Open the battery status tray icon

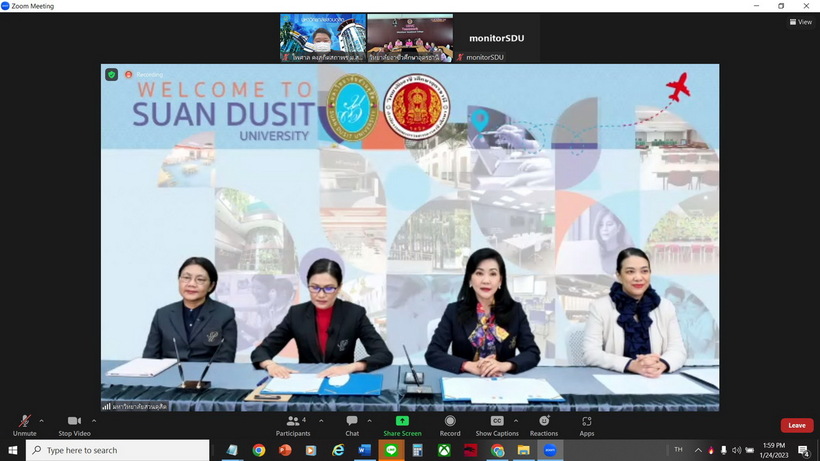tap(749, 450)
